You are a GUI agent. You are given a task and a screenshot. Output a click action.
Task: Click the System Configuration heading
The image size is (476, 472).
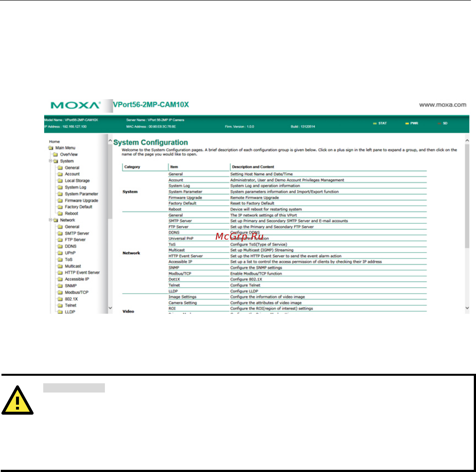(151, 142)
